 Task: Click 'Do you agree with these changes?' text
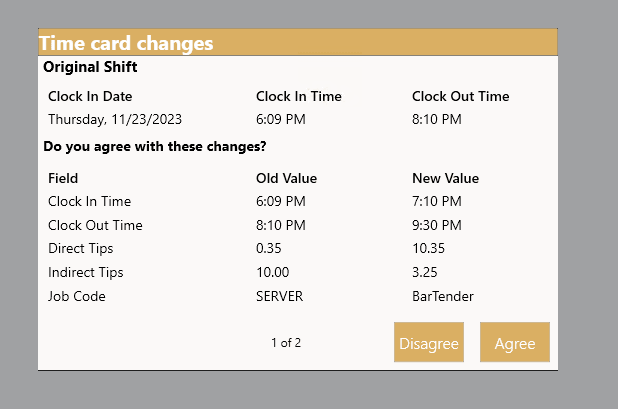pyautogui.click(x=155, y=147)
